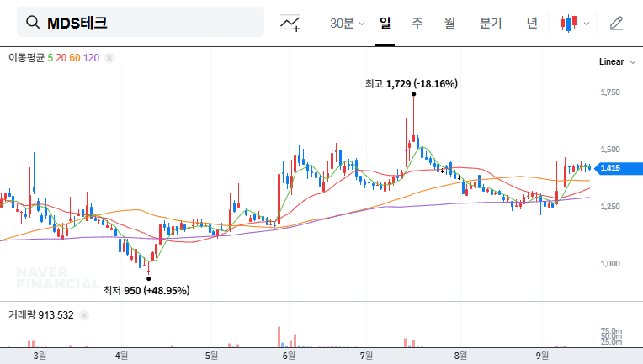
Task: Open the Linear scale dropdown
Action: click(x=617, y=62)
